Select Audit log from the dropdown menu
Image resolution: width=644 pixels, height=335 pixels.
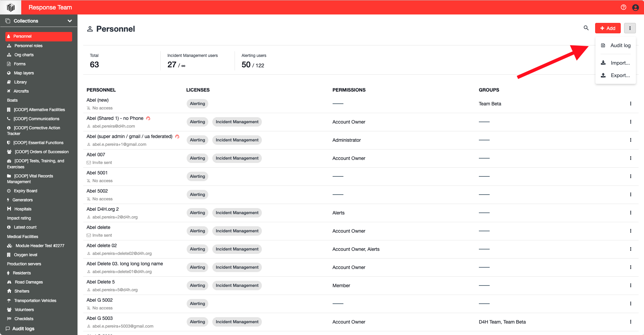click(616, 45)
